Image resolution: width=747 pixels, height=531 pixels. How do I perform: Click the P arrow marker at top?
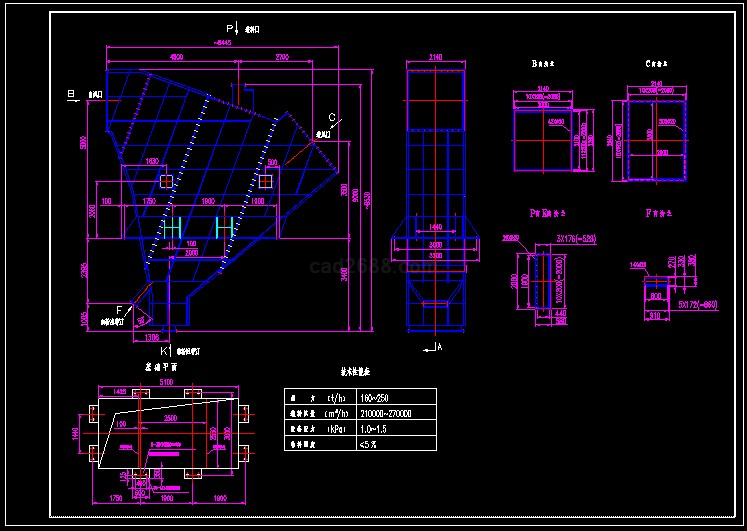(229, 29)
